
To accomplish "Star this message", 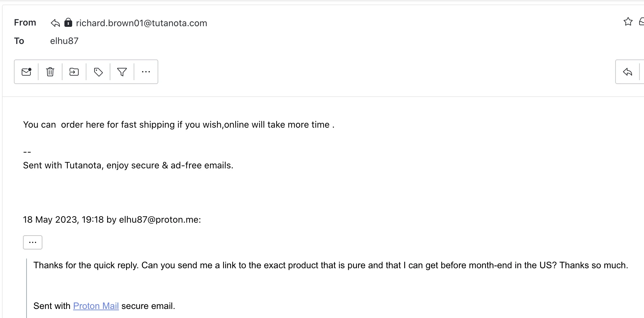I will [628, 22].
